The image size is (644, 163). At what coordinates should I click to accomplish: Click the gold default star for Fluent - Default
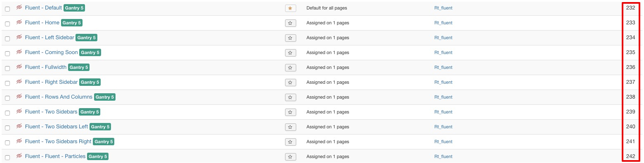290,8
